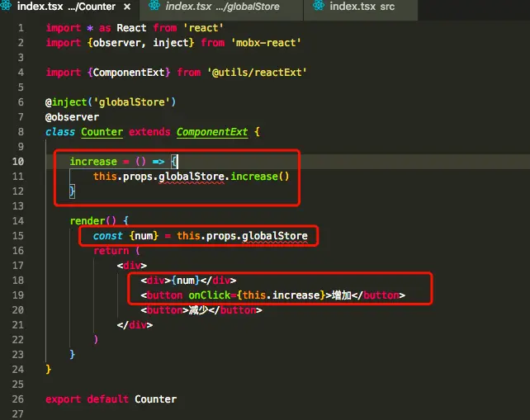Click the onClick attribute on line 19

pyautogui.click(x=209, y=295)
